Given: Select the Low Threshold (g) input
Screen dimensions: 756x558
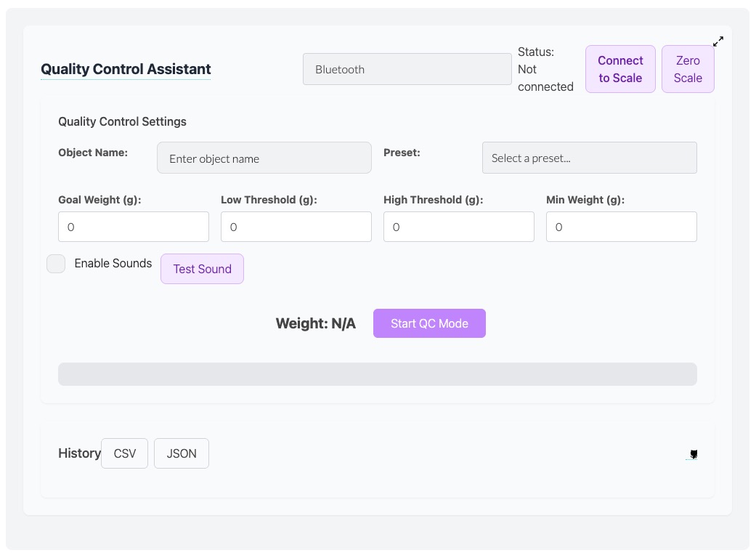Looking at the screenshot, I should pos(296,227).
